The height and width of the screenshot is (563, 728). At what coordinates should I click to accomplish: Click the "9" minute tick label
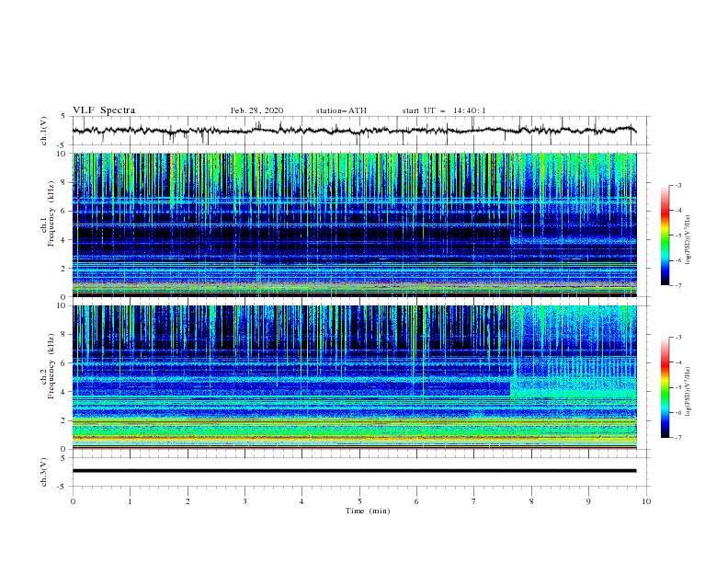588,501
